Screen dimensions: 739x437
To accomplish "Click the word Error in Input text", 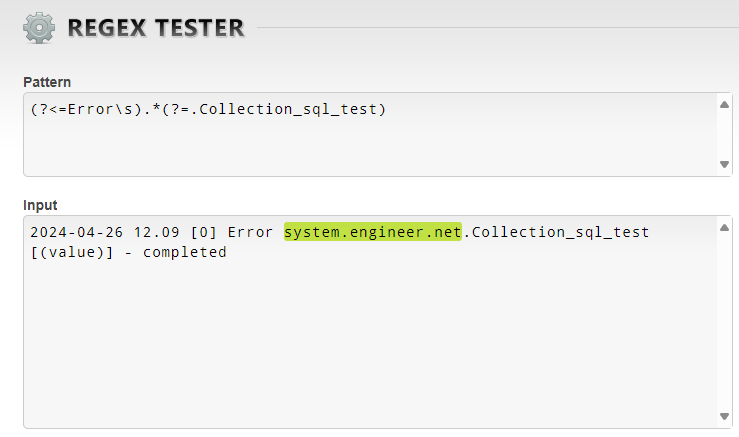I will [250, 232].
